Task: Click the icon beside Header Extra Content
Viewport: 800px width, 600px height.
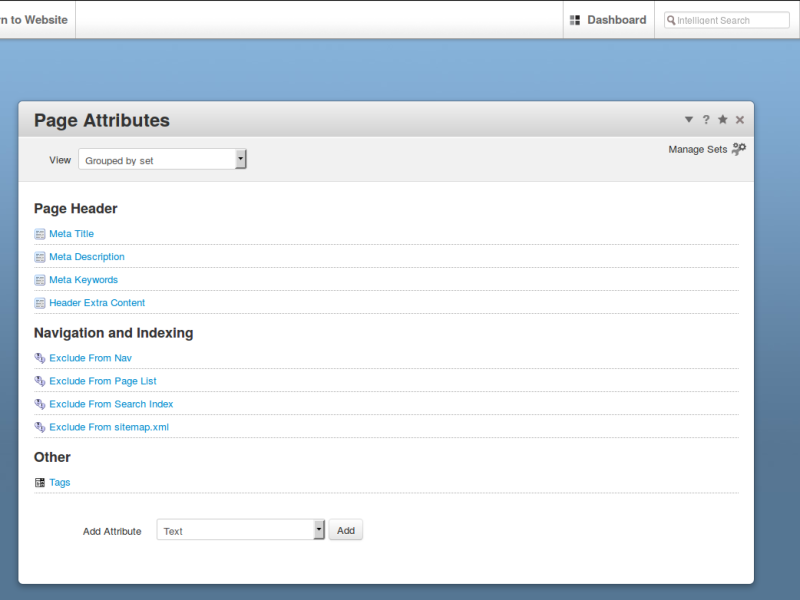Action: tap(40, 303)
